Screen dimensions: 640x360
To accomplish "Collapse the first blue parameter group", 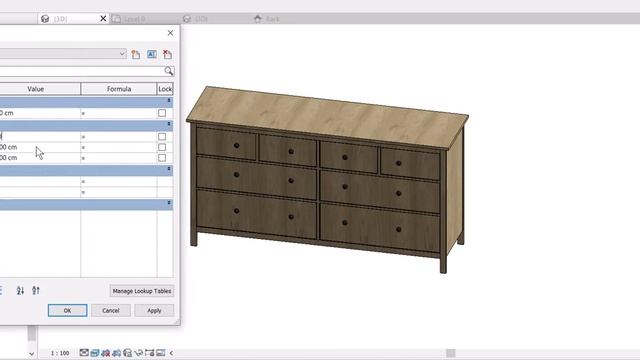I will coord(169,101).
